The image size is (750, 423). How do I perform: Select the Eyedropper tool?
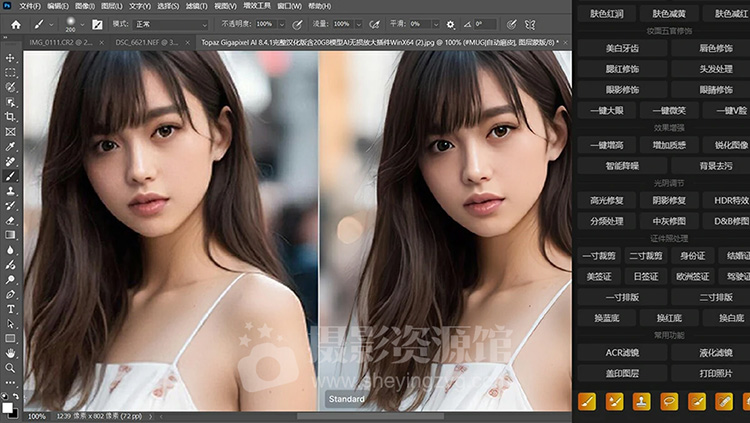[10, 146]
